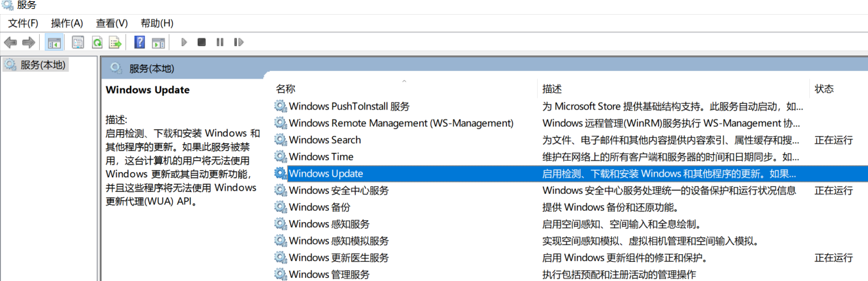Click gear icon of Windows Remote Management

280,123
